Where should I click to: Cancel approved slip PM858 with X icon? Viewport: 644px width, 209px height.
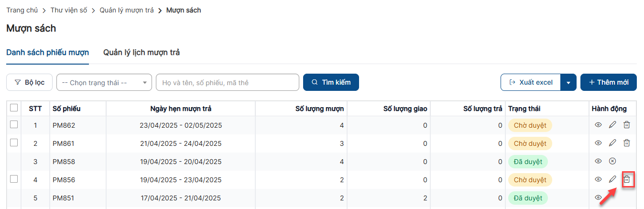coord(612,161)
